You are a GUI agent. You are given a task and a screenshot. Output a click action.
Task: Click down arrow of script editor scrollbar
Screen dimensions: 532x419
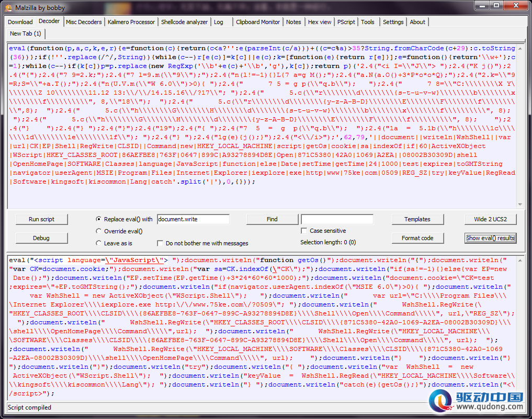(520, 204)
